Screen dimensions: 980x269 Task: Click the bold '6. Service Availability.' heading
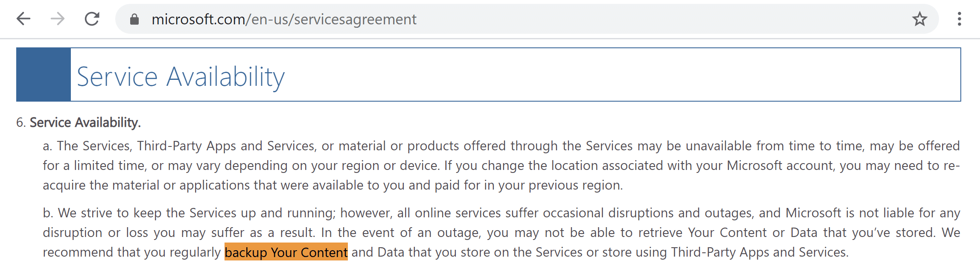pyautogui.click(x=79, y=123)
